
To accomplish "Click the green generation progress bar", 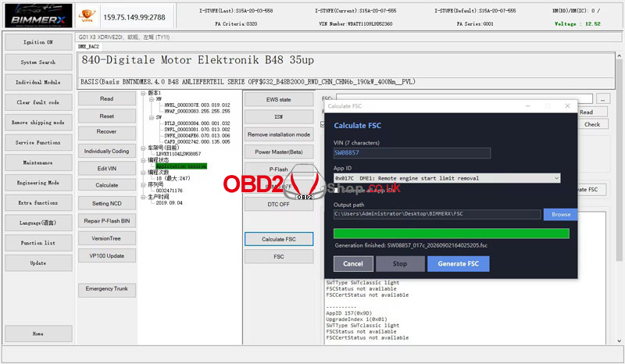I will pos(452,234).
